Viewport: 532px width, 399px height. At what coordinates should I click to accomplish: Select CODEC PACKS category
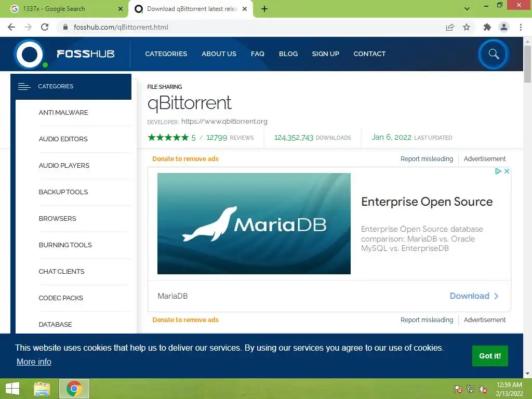61,298
